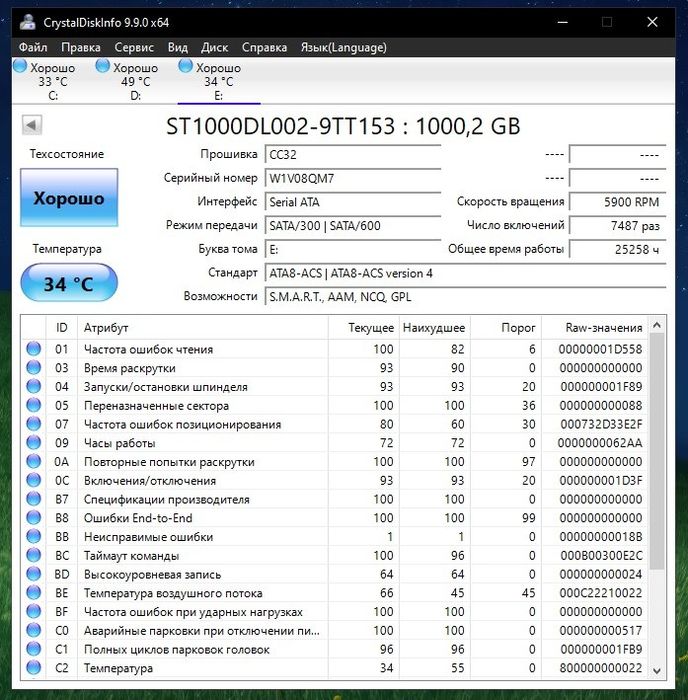Click status orb for attribute C0 row
Viewport: 688px width, 700px height.
pyautogui.click(x=33, y=630)
